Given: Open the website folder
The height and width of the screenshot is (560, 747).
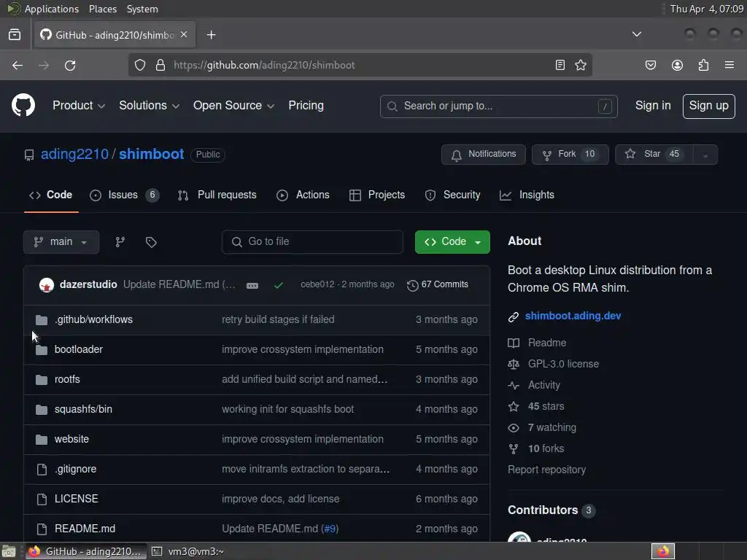Looking at the screenshot, I should pos(71,440).
